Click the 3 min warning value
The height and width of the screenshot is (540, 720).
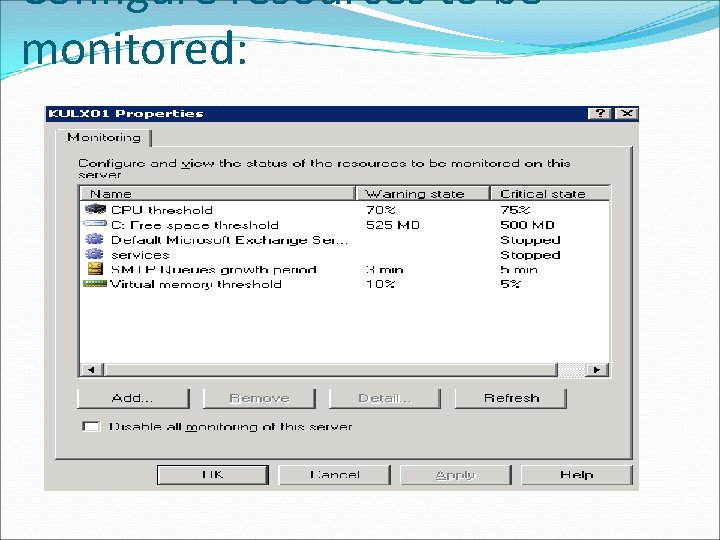(x=385, y=270)
